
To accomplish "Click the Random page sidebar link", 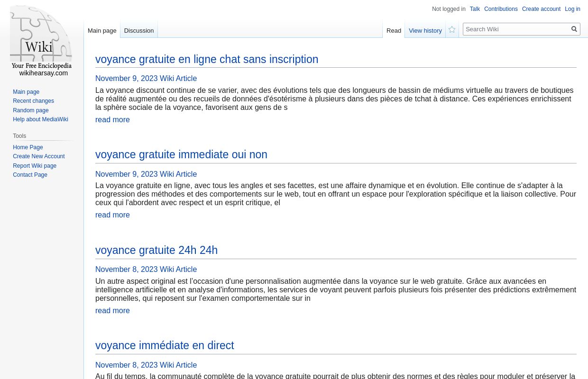I will tap(31, 110).
